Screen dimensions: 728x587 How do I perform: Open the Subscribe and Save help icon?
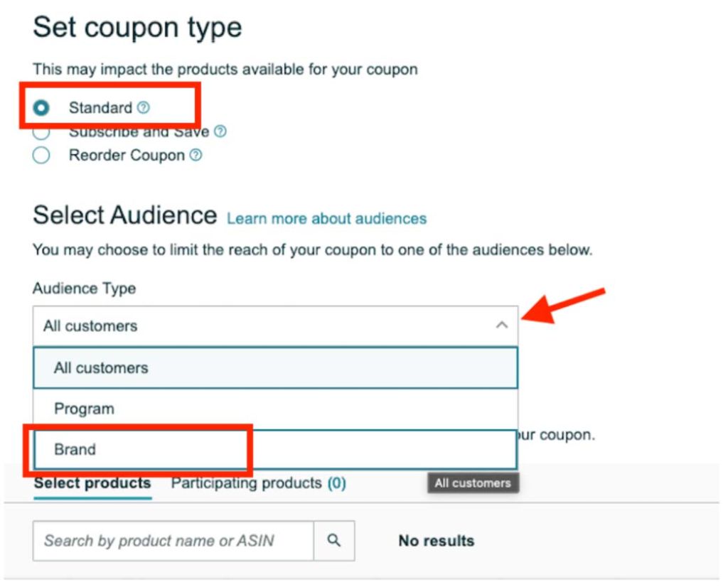pos(220,131)
